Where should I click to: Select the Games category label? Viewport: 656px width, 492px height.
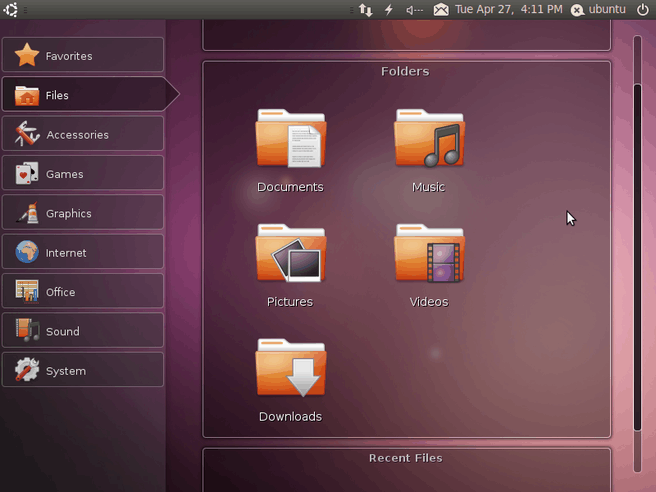click(x=64, y=174)
